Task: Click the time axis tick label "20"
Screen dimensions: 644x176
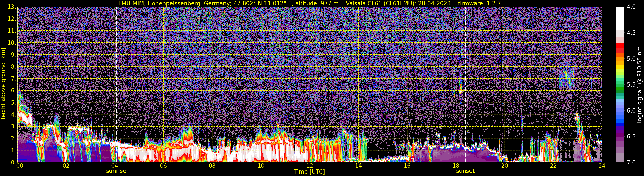Action: pos(505,166)
